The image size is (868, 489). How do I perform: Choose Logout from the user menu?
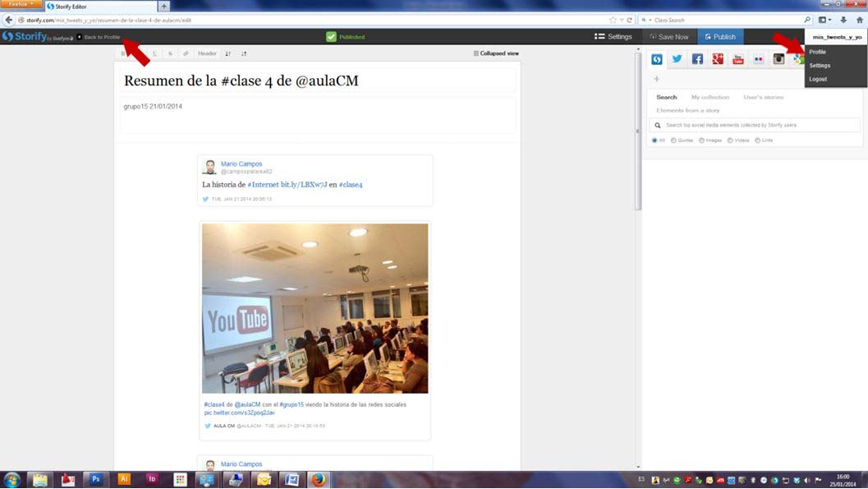tap(818, 79)
